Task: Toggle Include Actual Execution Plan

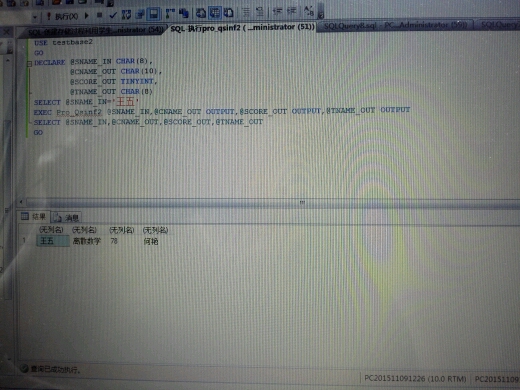Action: tap(170, 13)
